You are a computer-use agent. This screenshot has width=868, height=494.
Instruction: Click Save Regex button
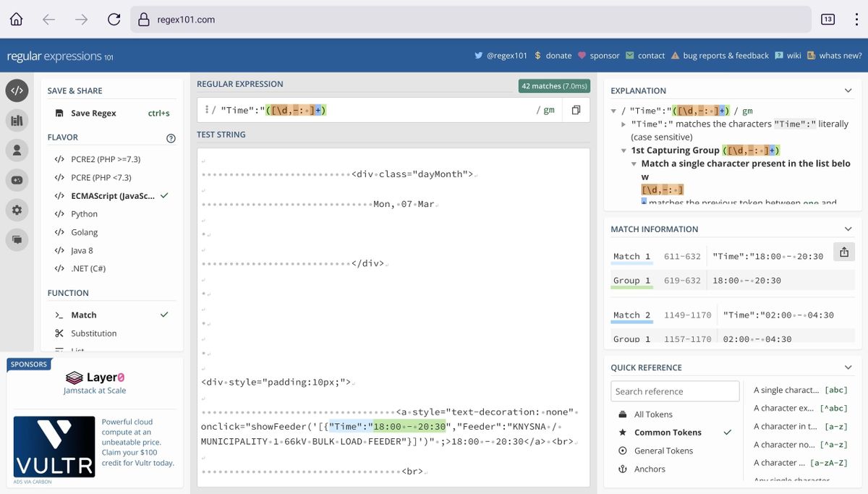point(93,114)
